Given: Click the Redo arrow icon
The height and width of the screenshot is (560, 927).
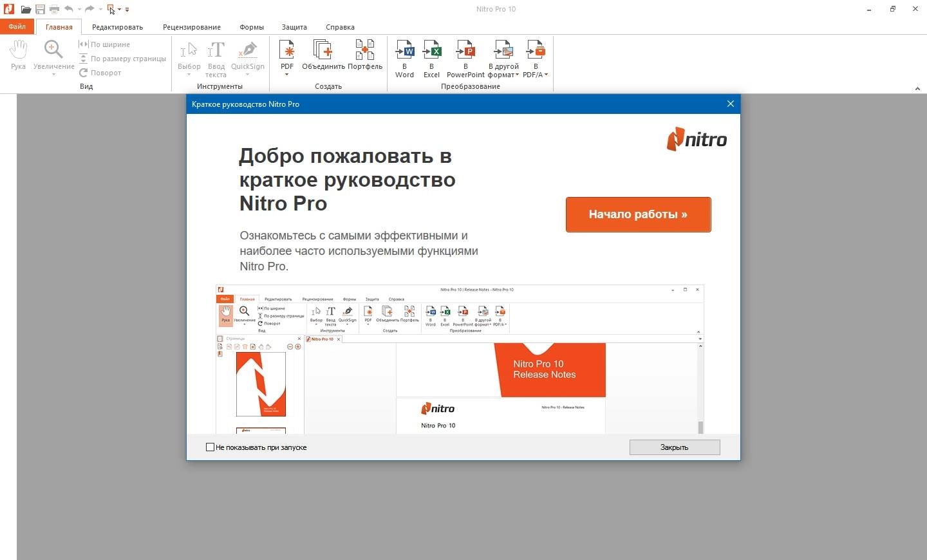Looking at the screenshot, I should pos(89,9).
